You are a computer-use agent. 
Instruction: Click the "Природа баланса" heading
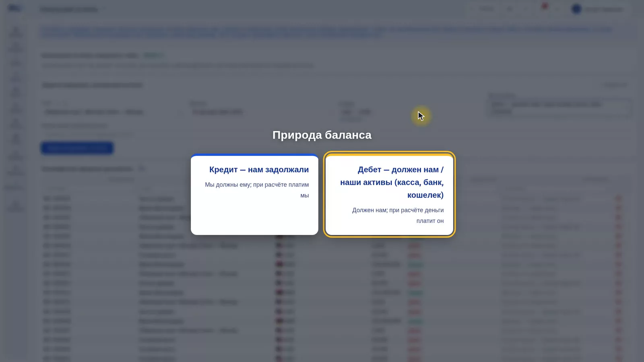[322, 135]
